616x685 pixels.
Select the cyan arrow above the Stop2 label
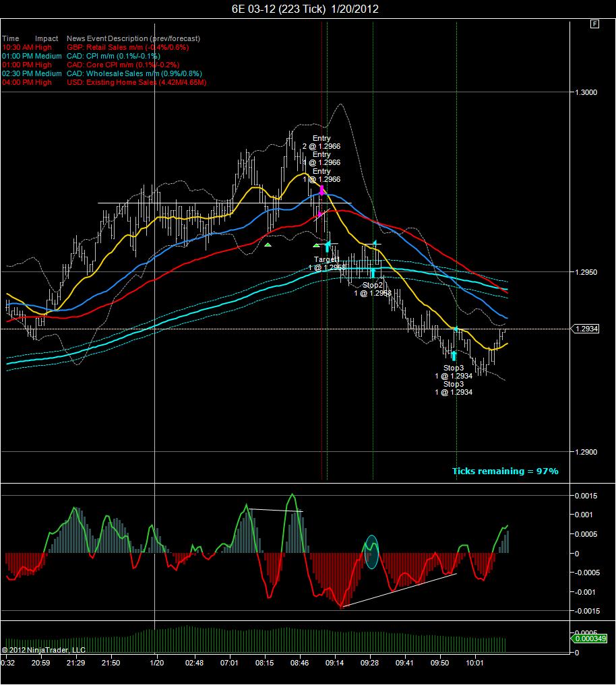373,273
